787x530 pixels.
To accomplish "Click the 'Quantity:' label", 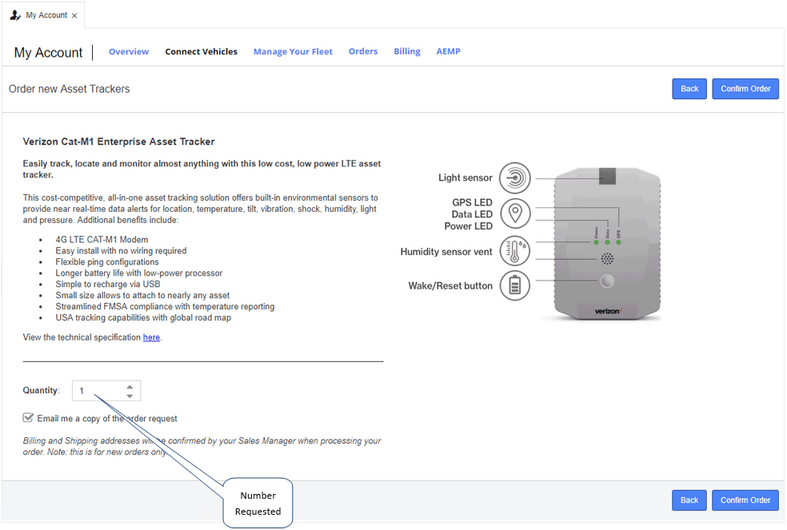I will click(41, 390).
